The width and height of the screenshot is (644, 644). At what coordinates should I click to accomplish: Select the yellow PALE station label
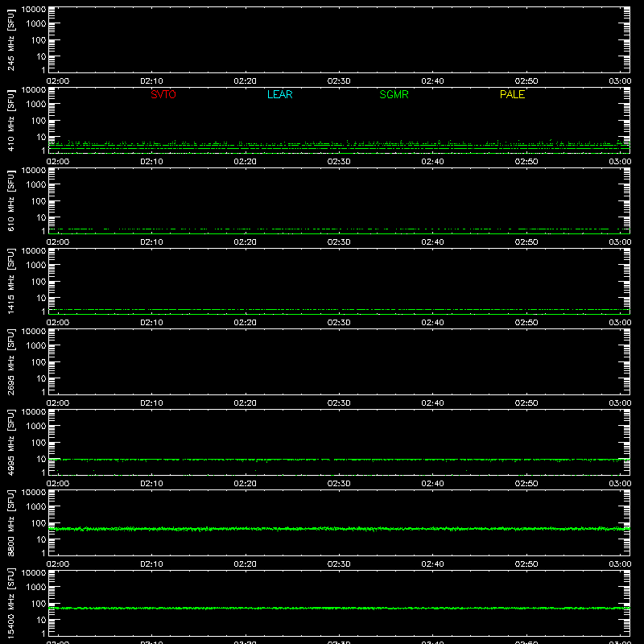[512, 94]
